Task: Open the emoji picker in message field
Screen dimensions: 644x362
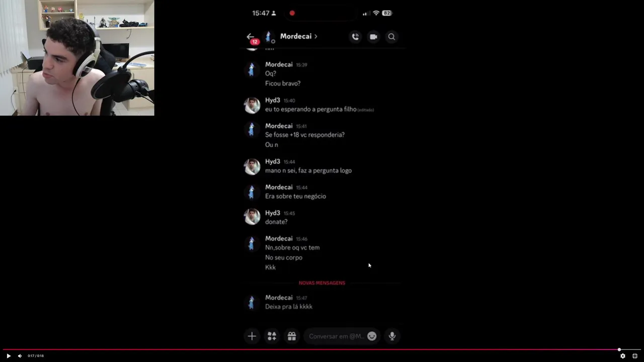Action: coord(372,336)
